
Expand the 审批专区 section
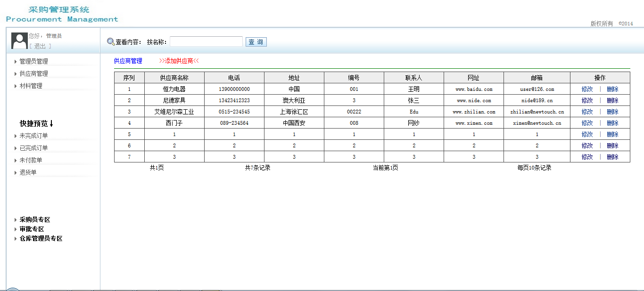[x=32, y=229]
